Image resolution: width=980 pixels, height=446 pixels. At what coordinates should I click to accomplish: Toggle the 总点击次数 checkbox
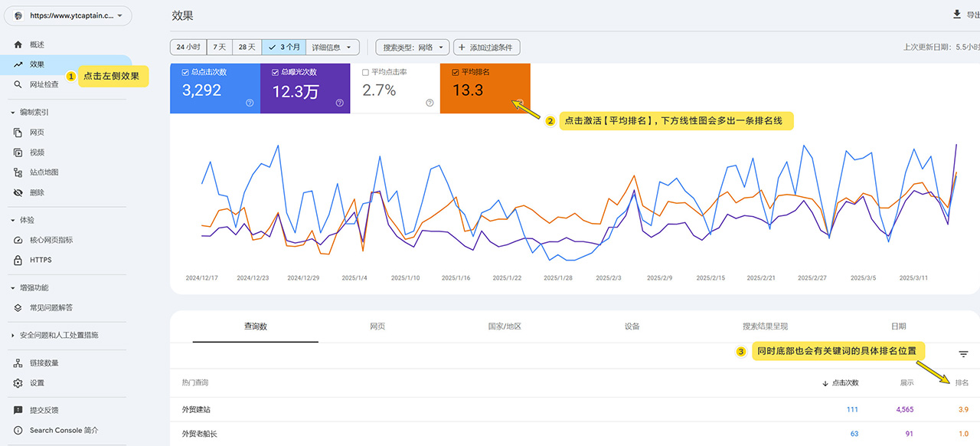click(185, 72)
